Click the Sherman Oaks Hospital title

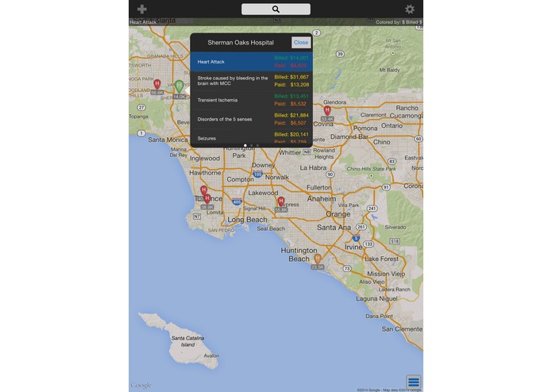click(241, 43)
